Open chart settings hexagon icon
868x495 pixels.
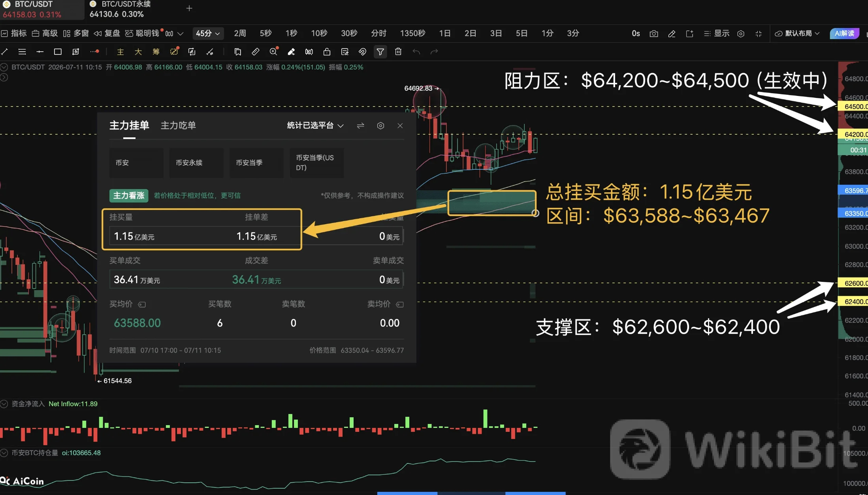click(x=741, y=34)
